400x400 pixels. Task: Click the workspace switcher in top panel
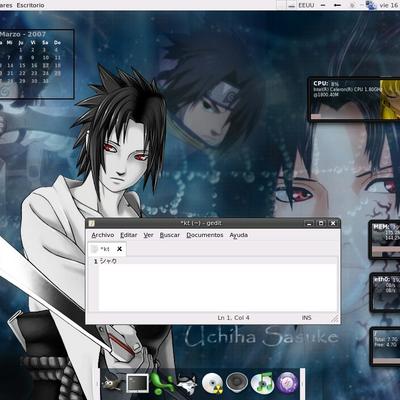tap(286, 5)
